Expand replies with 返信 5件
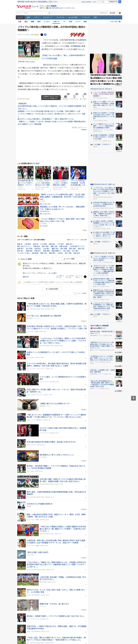 pos(26,277)
